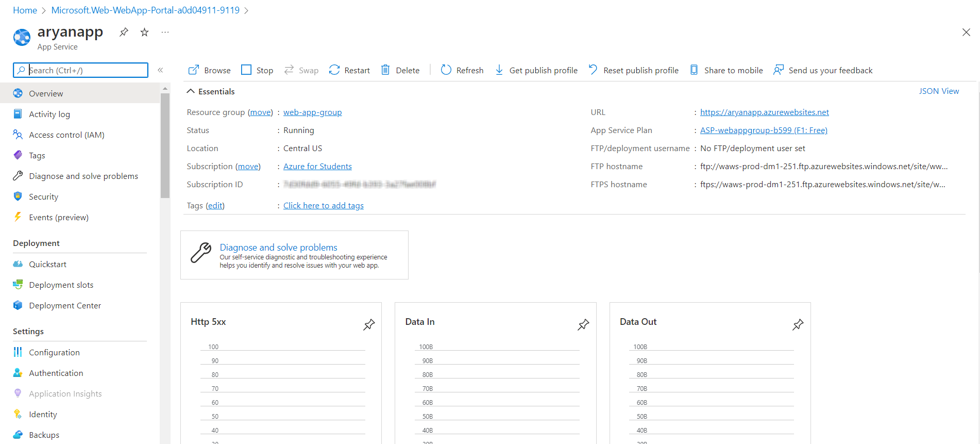Delete the app service
The height and width of the screenshot is (444, 980).
[x=400, y=70]
